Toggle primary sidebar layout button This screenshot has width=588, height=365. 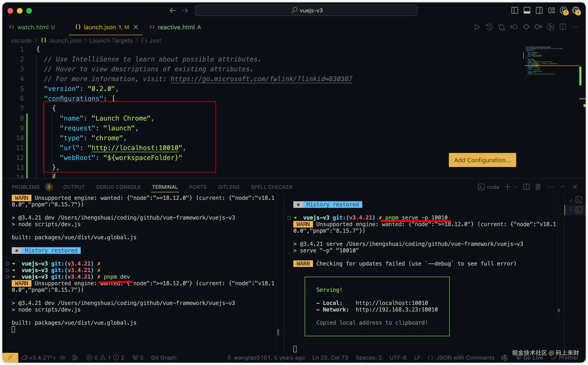pyautogui.click(x=515, y=11)
